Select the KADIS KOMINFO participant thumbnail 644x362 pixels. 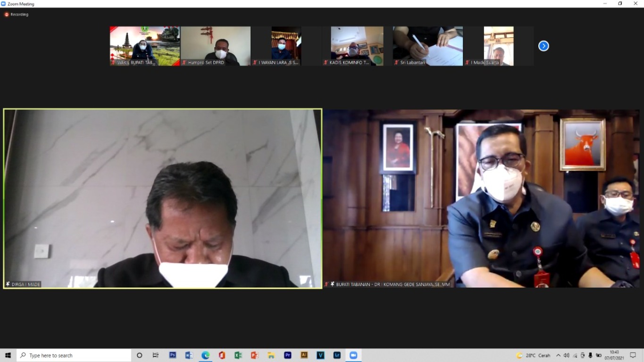tap(357, 46)
